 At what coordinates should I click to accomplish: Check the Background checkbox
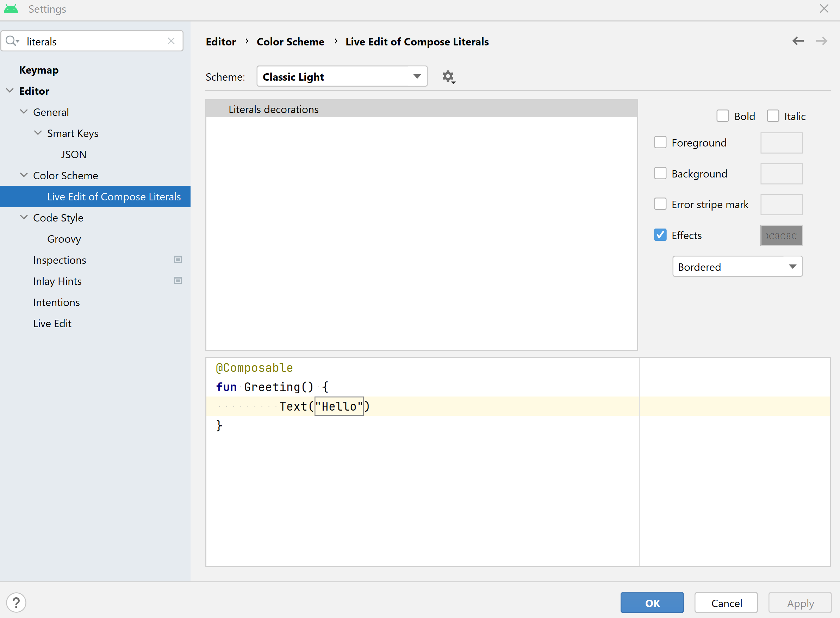click(x=660, y=173)
